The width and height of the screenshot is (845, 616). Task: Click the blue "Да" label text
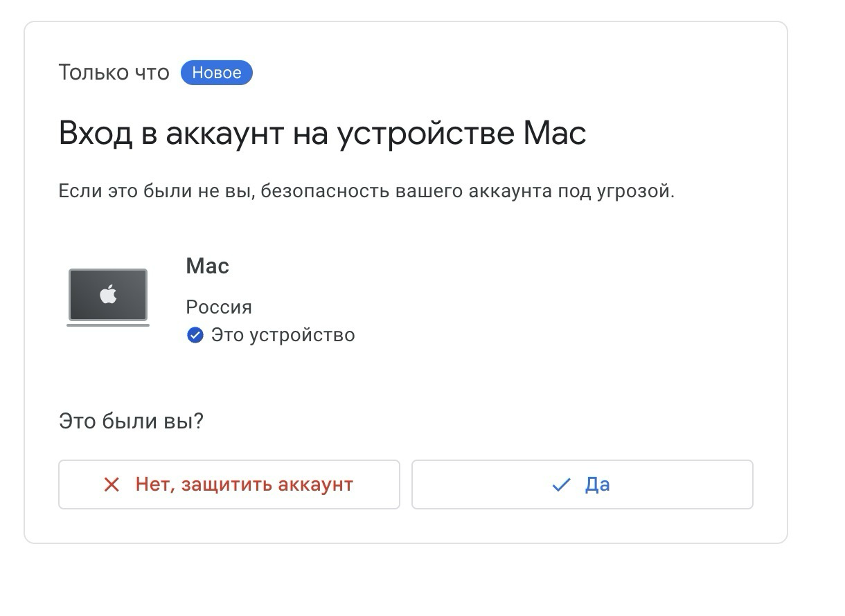click(x=598, y=484)
